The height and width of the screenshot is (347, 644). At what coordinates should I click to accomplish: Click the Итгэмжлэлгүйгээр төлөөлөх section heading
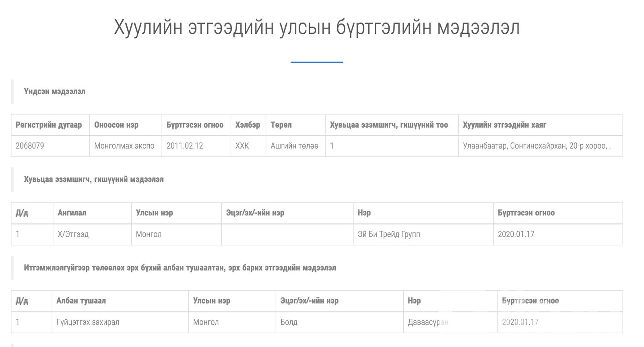point(180,268)
